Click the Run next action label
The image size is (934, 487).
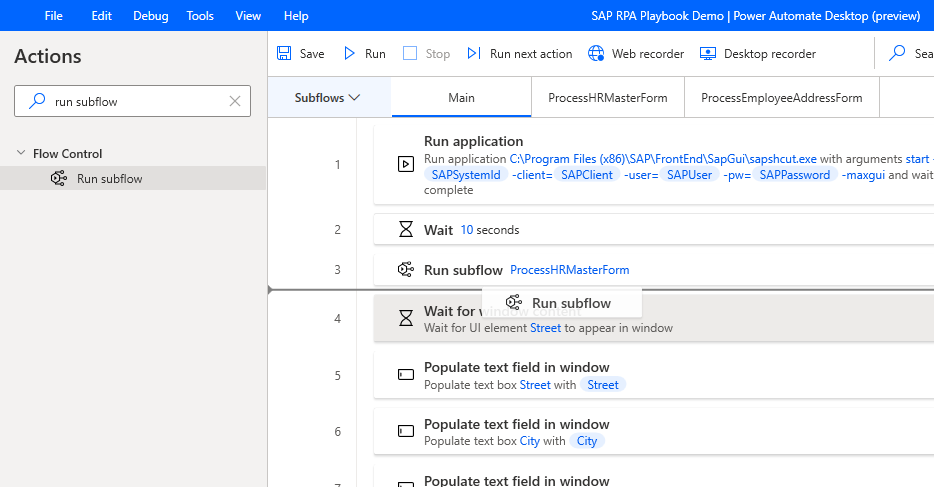click(x=531, y=54)
